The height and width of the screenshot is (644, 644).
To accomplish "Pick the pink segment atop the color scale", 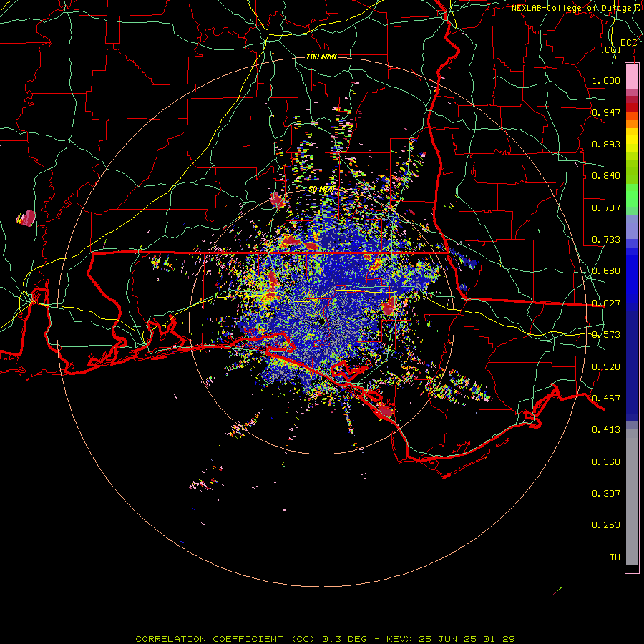I will pos(632,76).
